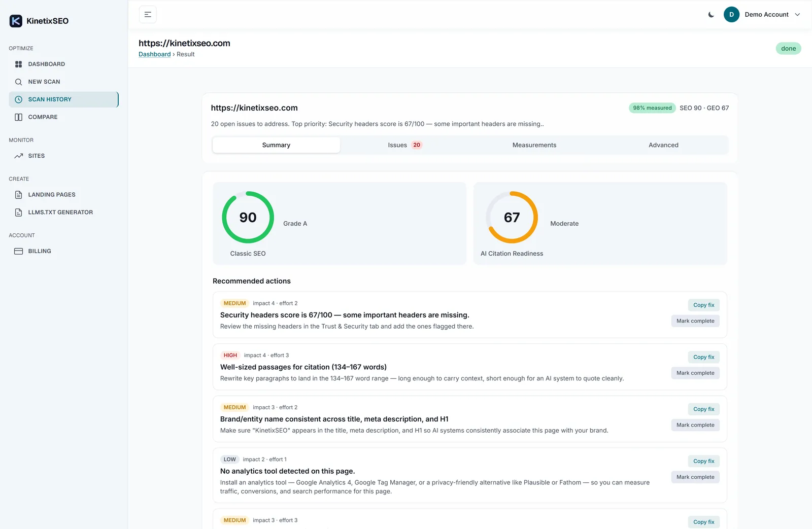This screenshot has height=529, width=812.
Task: Click the Landing Pages document icon
Action: 19,195
